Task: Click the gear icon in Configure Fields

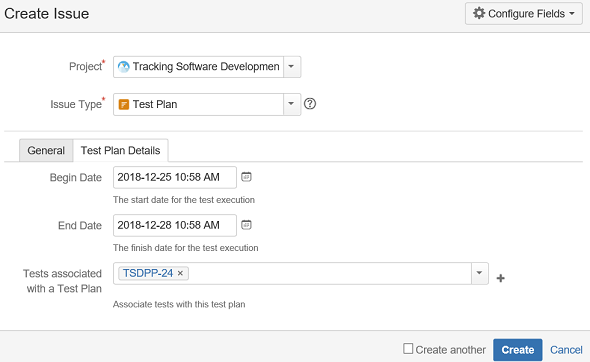Action: pos(479,13)
